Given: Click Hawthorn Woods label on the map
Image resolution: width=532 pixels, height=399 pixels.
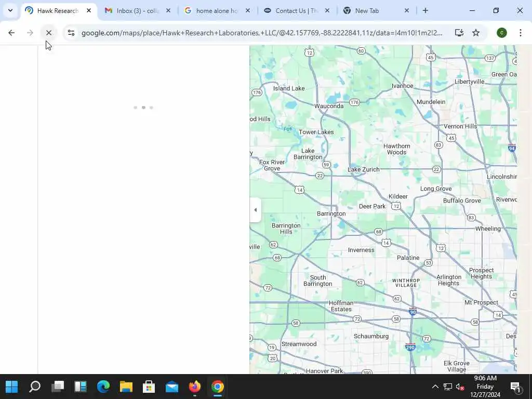Looking at the screenshot, I should point(396,149).
